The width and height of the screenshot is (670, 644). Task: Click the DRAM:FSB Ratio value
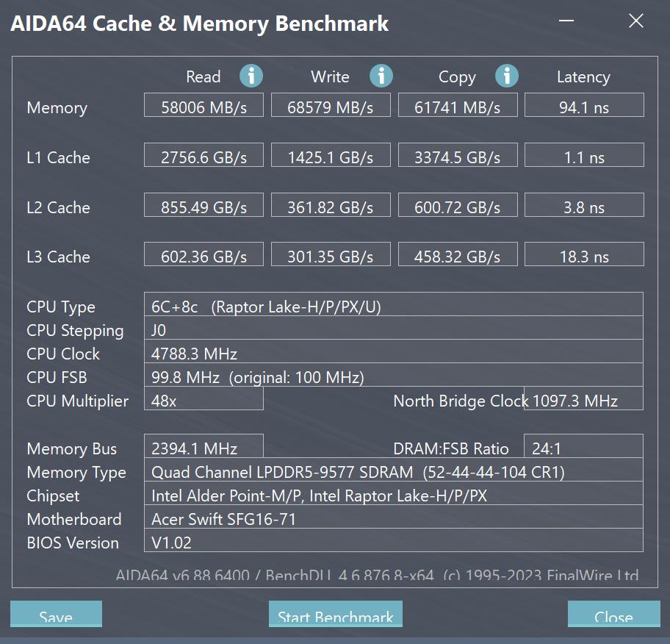(x=583, y=448)
